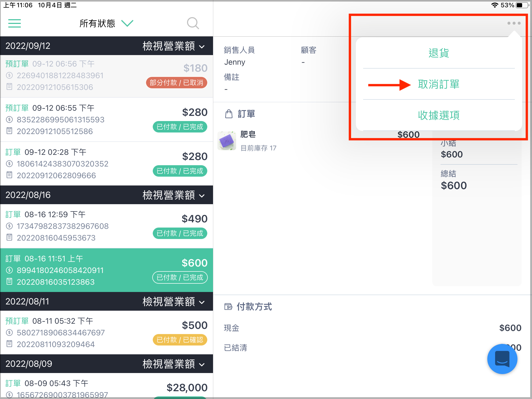532x399 pixels.
Task: Tap the 現金 payment method row
Action: pyautogui.click(x=373, y=328)
